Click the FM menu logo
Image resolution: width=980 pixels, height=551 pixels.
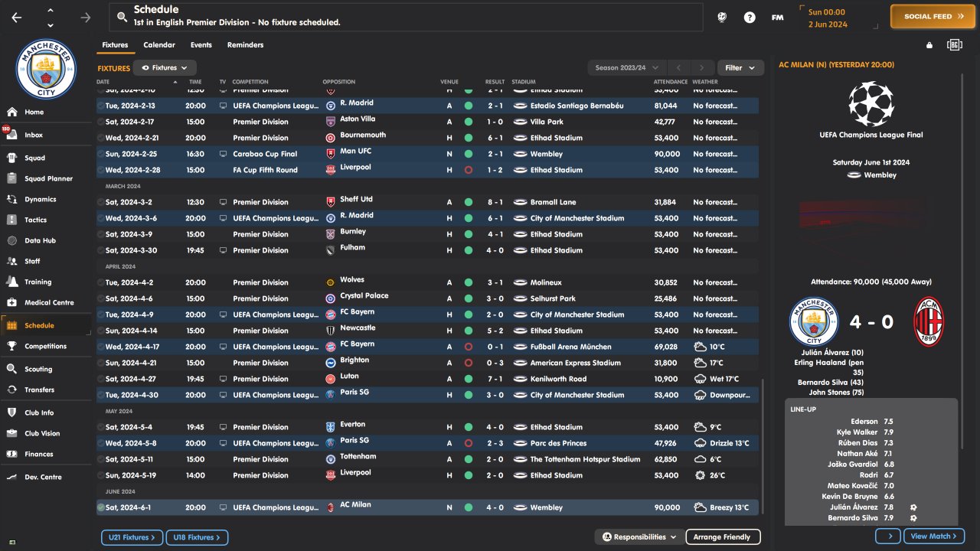(x=777, y=17)
